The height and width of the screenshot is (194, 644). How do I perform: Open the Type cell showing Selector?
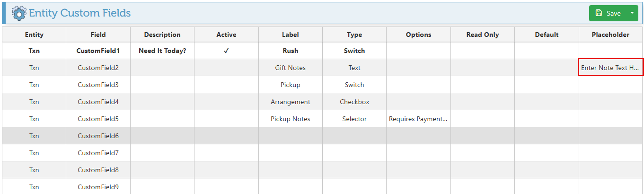coord(354,119)
